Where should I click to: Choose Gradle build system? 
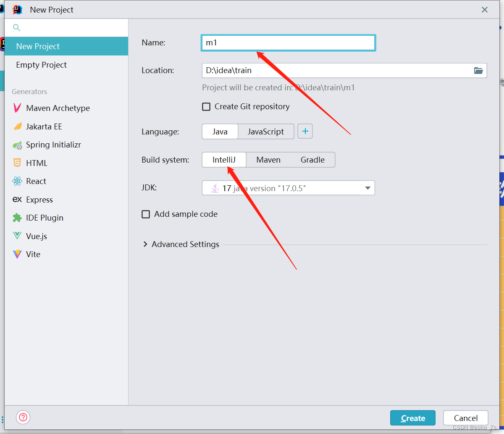click(312, 160)
